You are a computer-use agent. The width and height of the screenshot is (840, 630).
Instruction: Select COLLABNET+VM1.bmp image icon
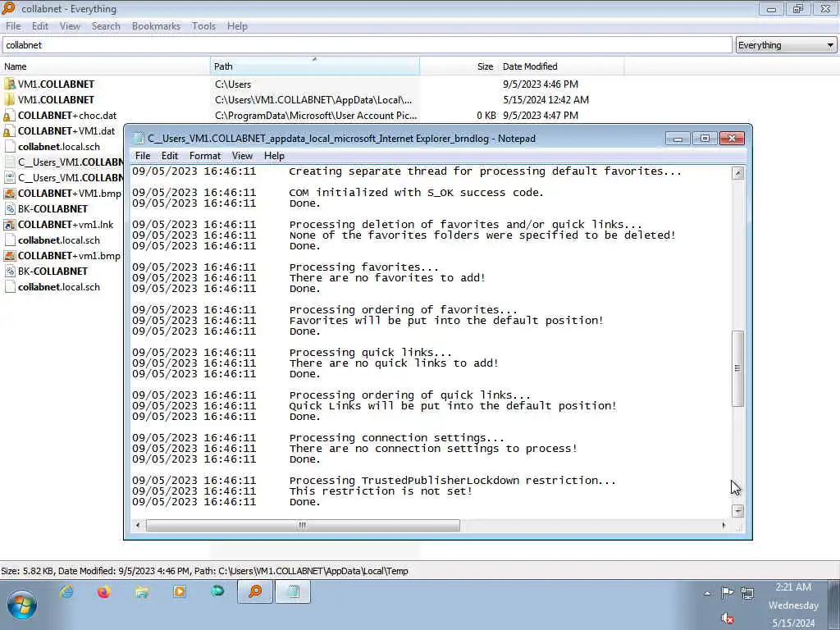click(9, 194)
